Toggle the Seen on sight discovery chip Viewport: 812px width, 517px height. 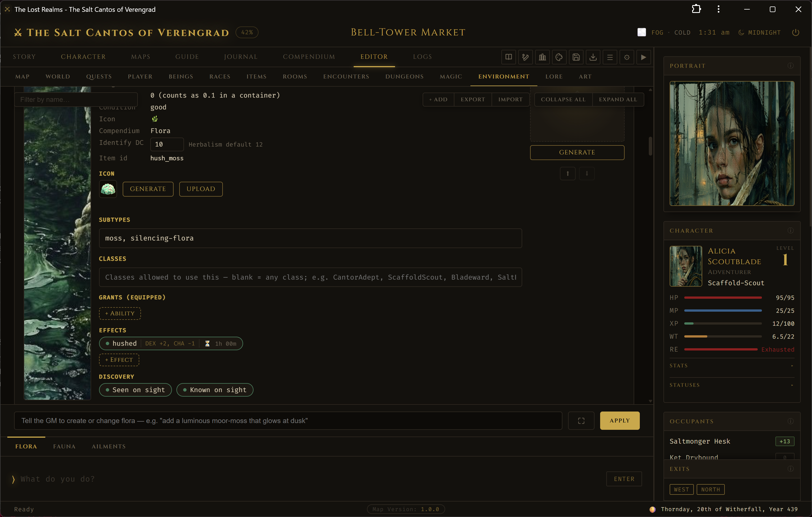pyautogui.click(x=135, y=390)
